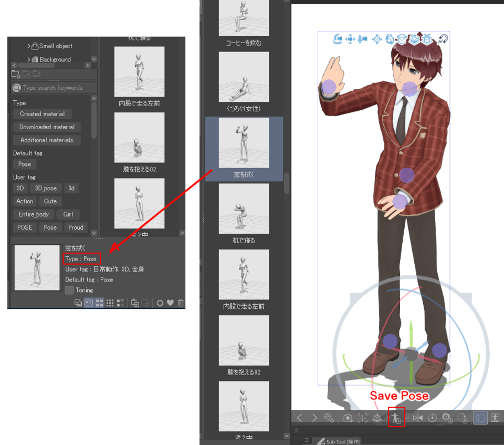
Task: Filter by Action user tag
Action: (x=25, y=201)
